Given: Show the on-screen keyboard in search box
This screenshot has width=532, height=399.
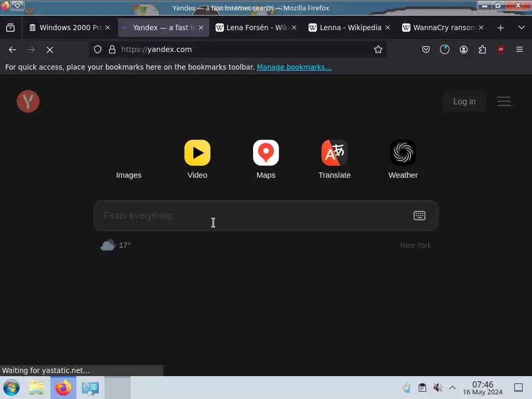Looking at the screenshot, I should pyautogui.click(x=419, y=216).
